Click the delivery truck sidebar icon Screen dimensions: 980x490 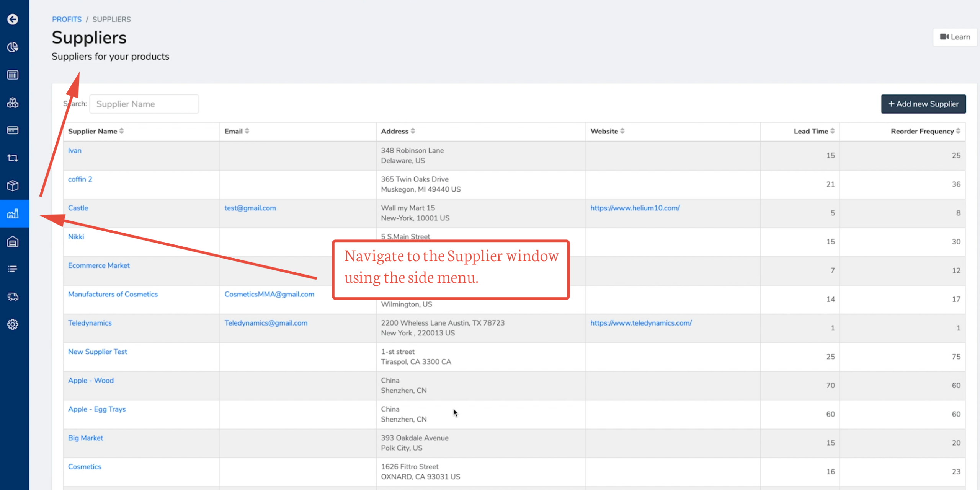13,296
